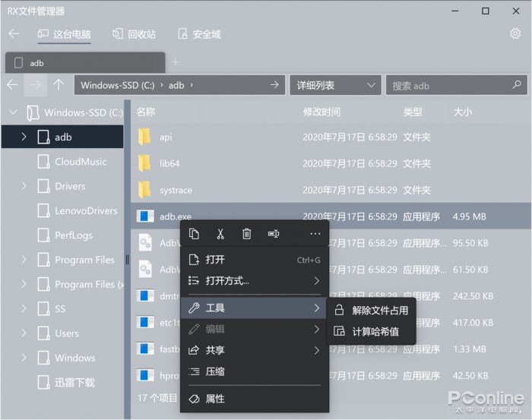Click adb segment in address path
The image size is (532, 420).
[176, 85]
